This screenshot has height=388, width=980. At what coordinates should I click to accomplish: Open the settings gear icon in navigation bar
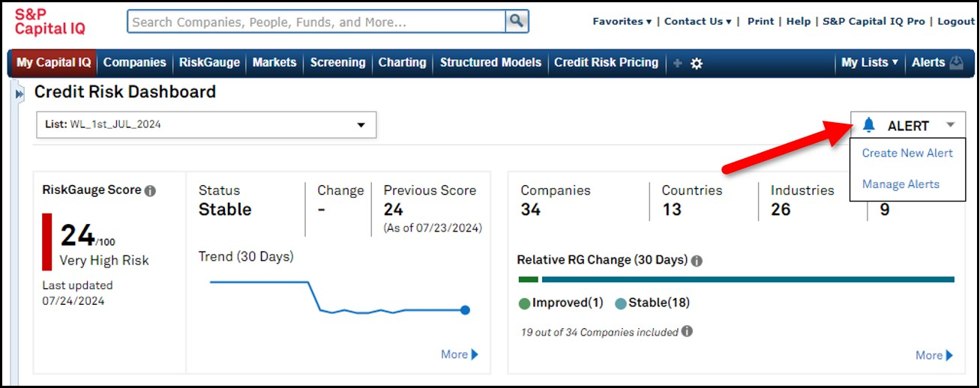(697, 64)
